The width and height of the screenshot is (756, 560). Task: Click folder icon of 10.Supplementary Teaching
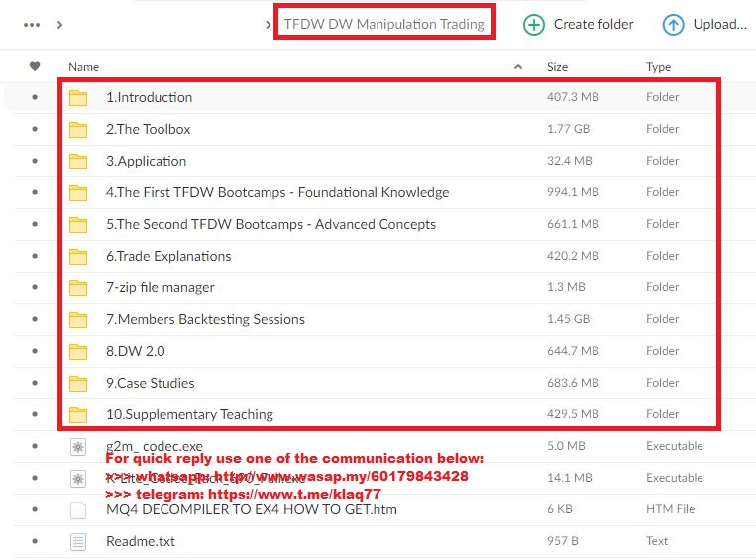point(78,415)
